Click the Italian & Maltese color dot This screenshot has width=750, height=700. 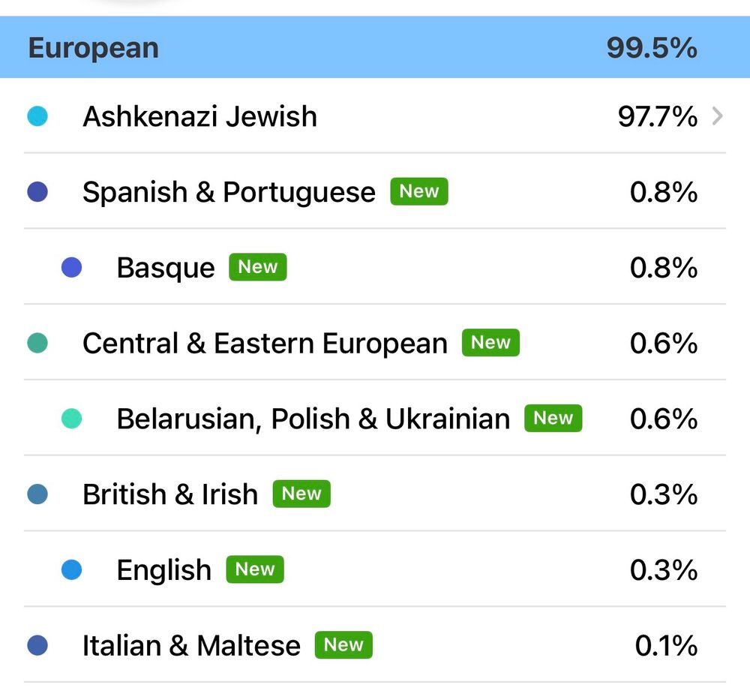point(37,645)
